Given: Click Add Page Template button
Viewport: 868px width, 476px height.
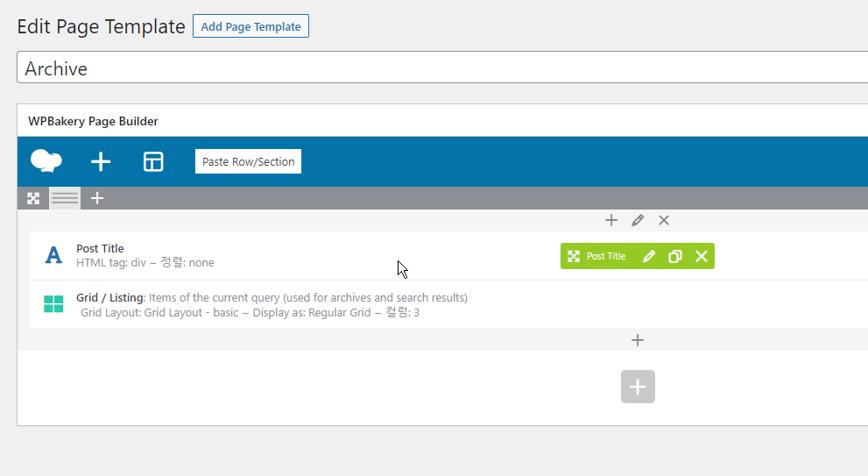Looking at the screenshot, I should (251, 26).
